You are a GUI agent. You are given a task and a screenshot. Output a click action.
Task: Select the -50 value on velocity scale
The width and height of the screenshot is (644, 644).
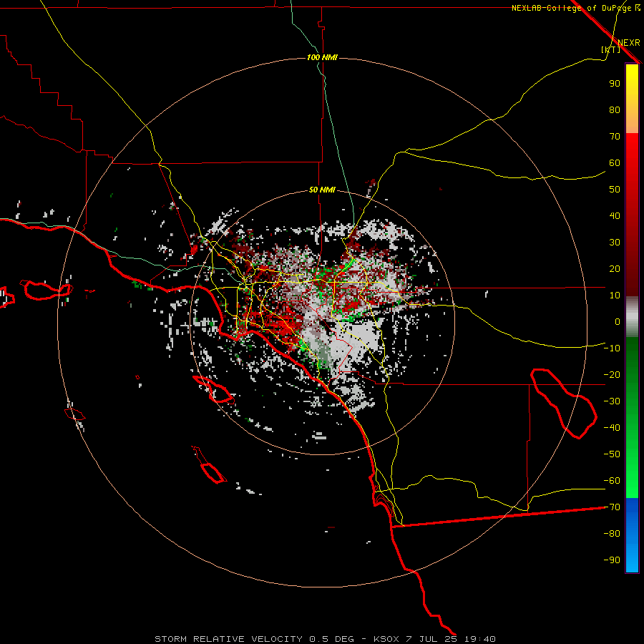(x=612, y=454)
